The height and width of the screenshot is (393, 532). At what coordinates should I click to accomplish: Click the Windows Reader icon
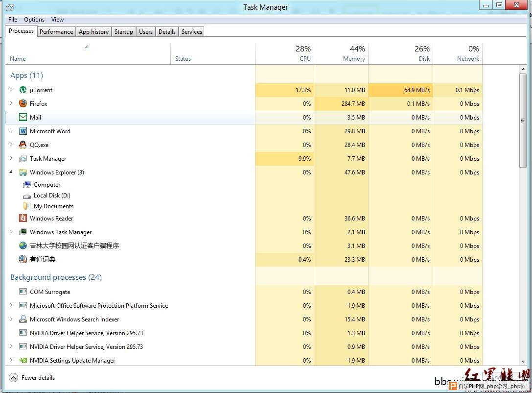(x=23, y=219)
